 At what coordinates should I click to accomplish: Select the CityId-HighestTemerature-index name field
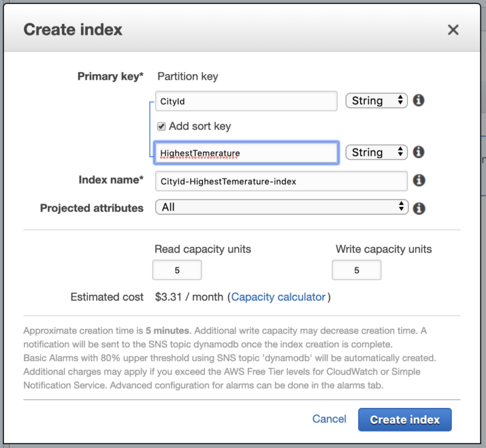coord(281,181)
